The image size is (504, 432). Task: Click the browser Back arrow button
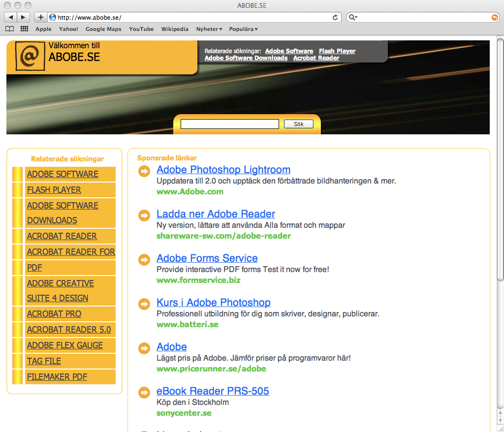tap(11, 17)
